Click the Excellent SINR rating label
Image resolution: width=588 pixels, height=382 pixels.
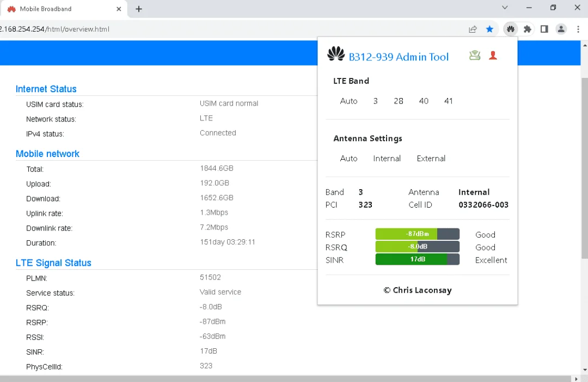pyautogui.click(x=491, y=260)
